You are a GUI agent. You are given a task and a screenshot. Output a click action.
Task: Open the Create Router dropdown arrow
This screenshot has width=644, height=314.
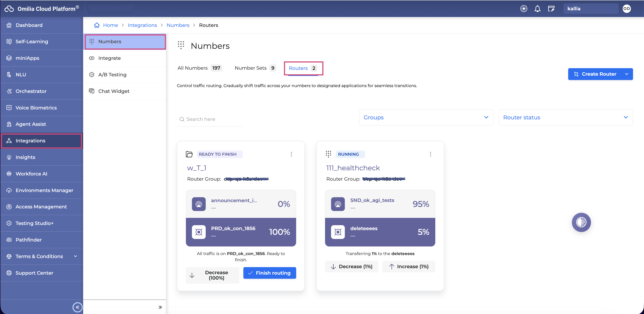pos(627,74)
